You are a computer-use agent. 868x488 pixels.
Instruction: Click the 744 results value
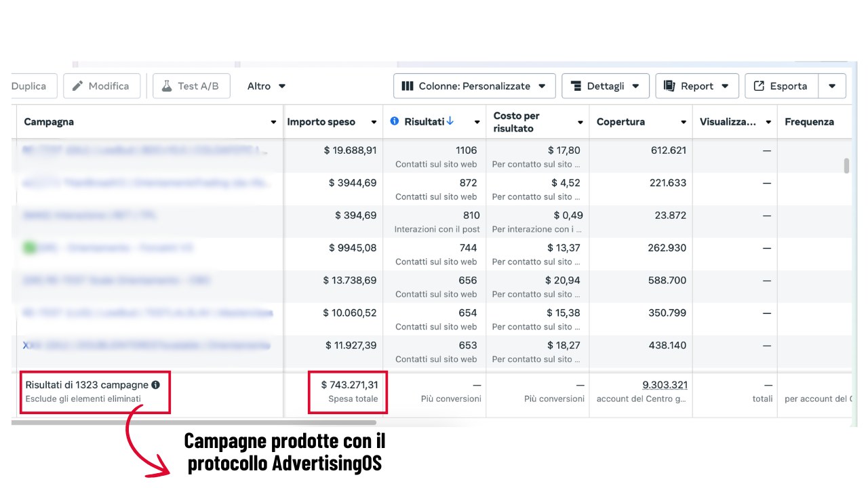click(468, 247)
